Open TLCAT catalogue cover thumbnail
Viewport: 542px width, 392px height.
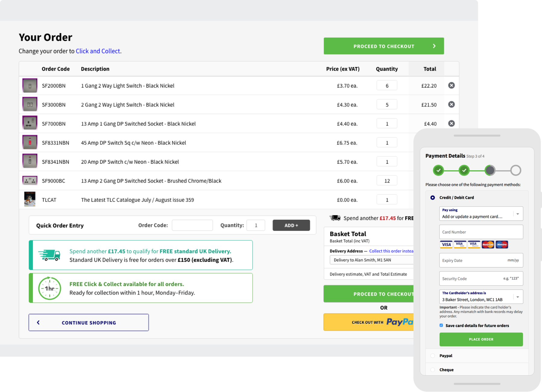point(30,199)
